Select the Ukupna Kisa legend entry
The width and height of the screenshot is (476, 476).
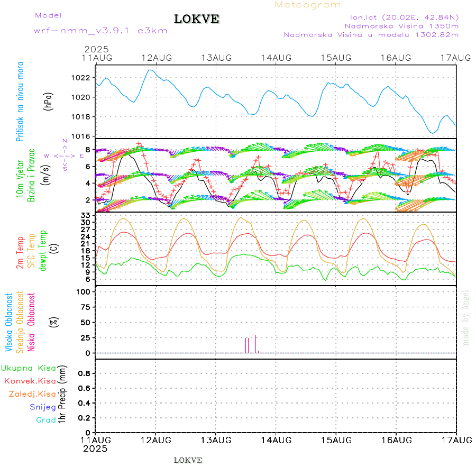tap(28, 368)
